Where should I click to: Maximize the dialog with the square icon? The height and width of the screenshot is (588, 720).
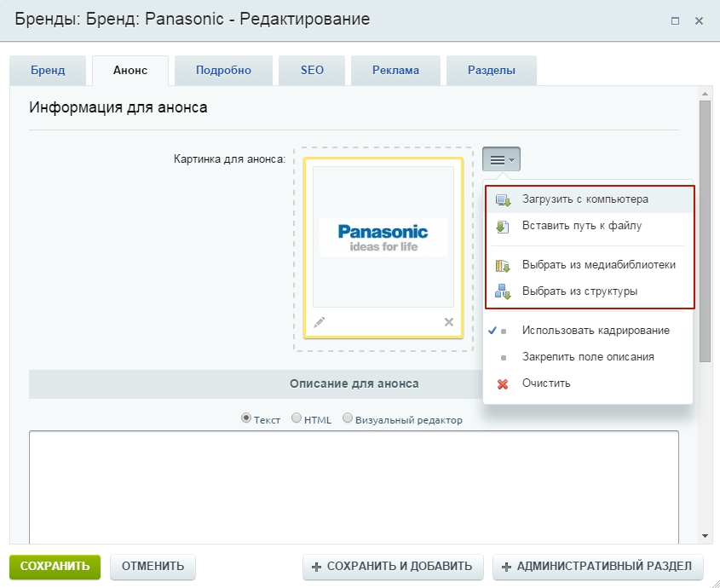[x=675, y=20]
